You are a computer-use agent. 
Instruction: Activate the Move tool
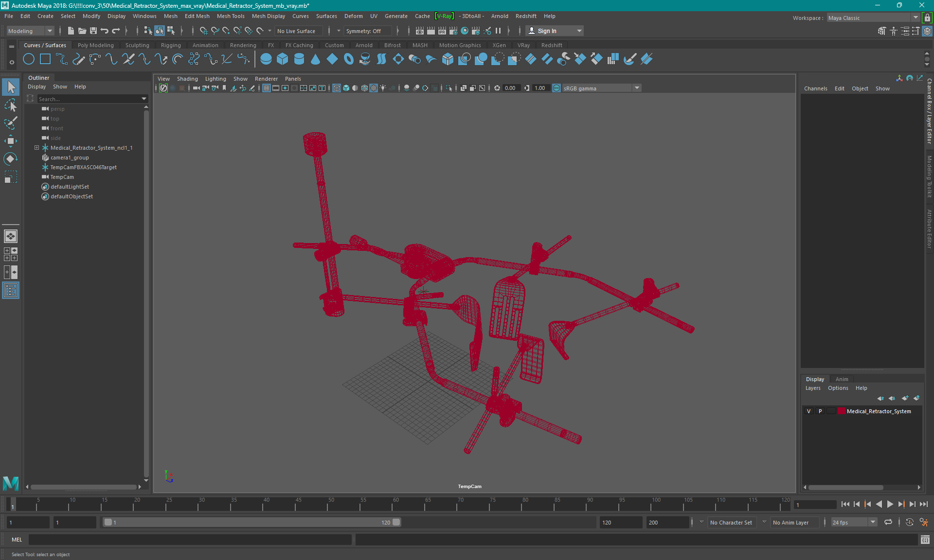coord(11,141)
